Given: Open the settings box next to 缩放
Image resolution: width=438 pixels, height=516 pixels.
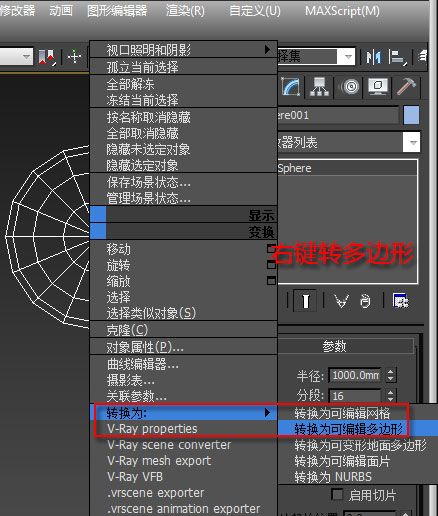Looking at the screenshot, I should coord(272,281).
